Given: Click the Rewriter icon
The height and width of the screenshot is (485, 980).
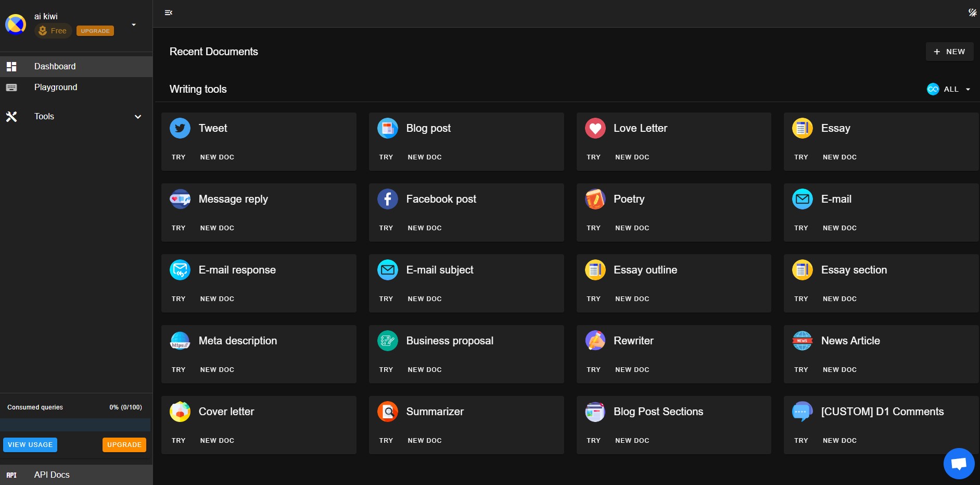Looking at the screenshot, I should [x=595, y=341].
